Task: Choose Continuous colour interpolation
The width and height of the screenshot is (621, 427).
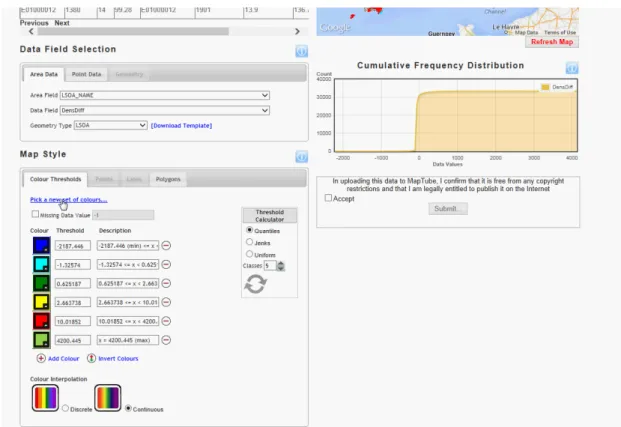Action: (x=128, y=408)
